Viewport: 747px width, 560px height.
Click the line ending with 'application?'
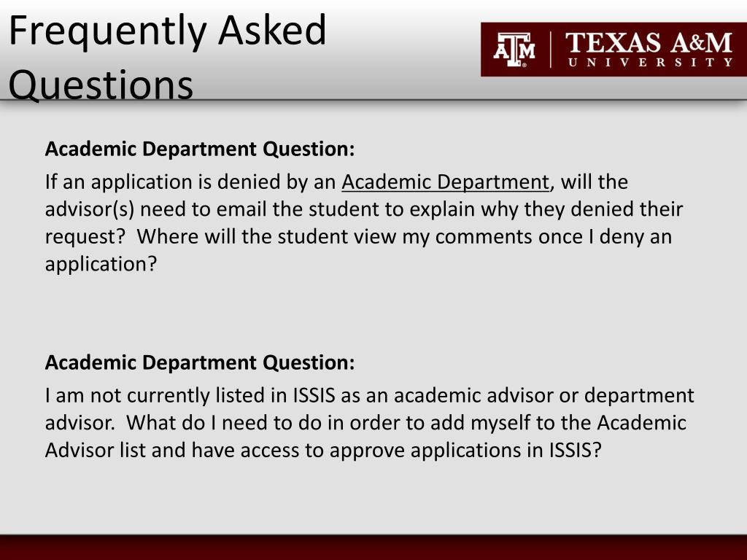tap(101, 264)
